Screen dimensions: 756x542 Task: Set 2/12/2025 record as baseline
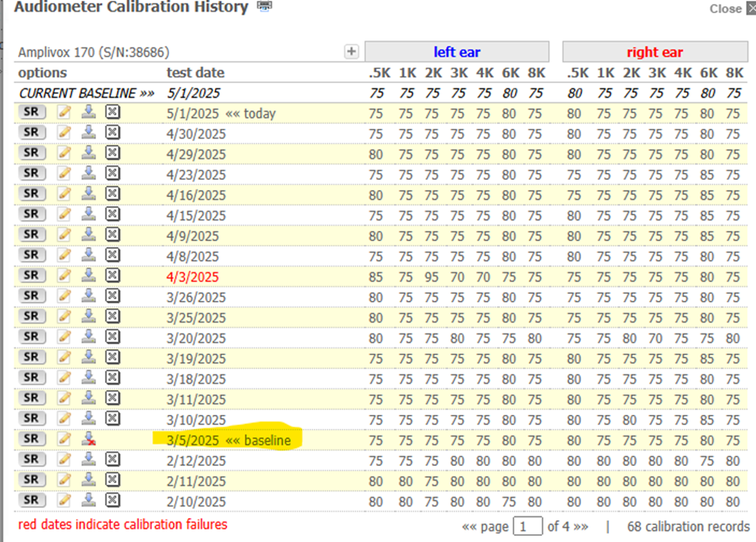[89, 459]
